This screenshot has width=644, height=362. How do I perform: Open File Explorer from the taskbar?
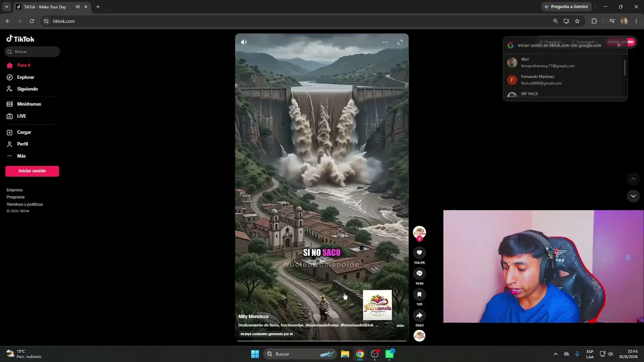pos(345,354)
